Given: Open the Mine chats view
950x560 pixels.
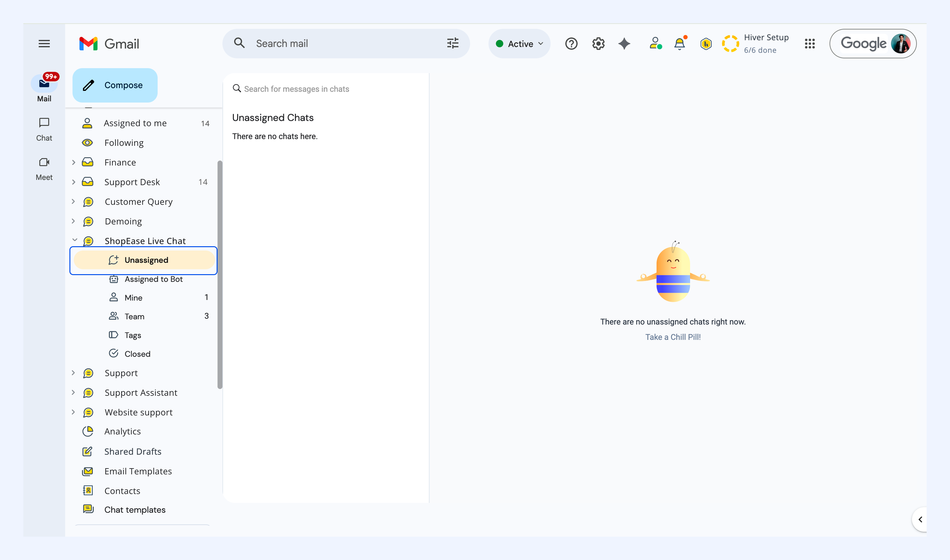Looking at the screenshot, I should pos(133,298).
